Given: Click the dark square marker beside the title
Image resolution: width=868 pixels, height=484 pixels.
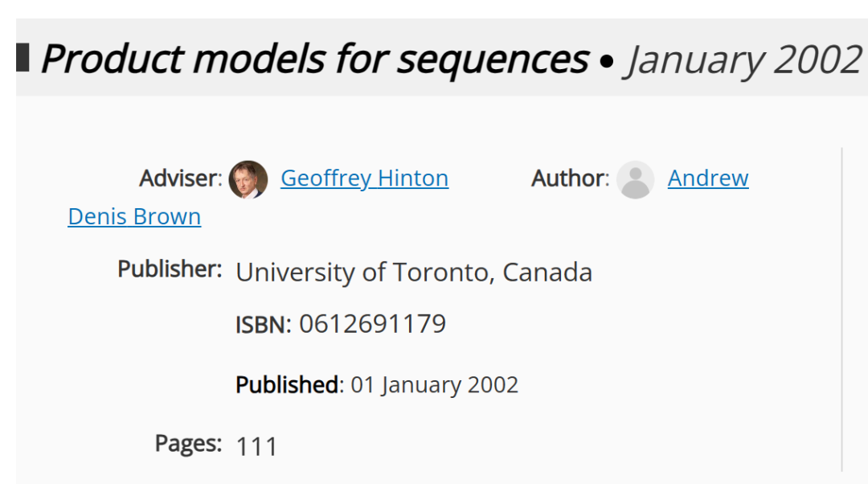Looking at the screenshot, I should coord(23,58).
